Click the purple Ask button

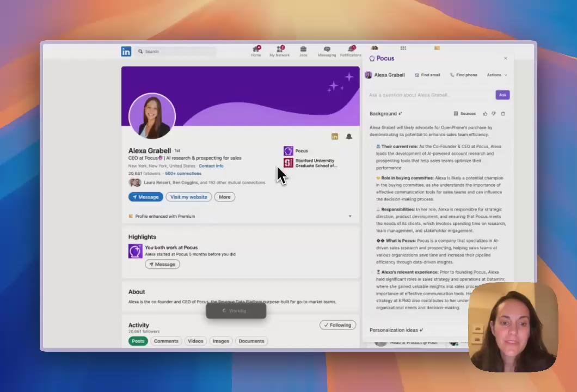[502, 95]
